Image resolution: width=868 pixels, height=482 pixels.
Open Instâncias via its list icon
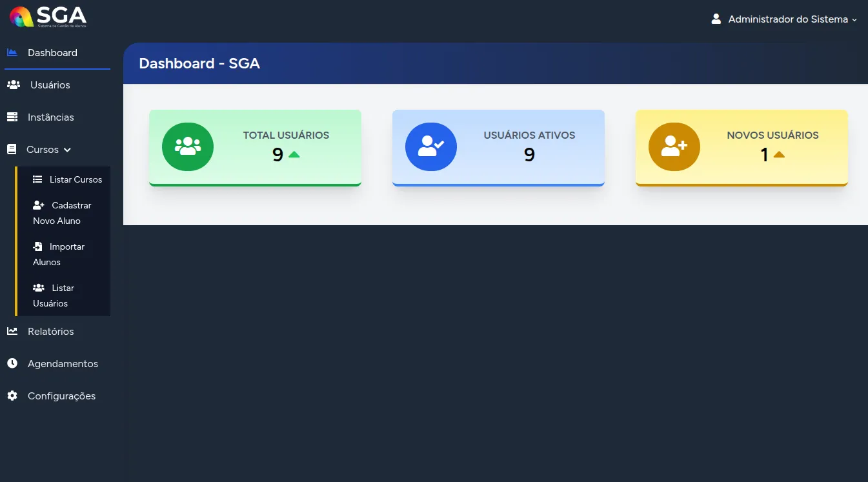coord(12,117)
